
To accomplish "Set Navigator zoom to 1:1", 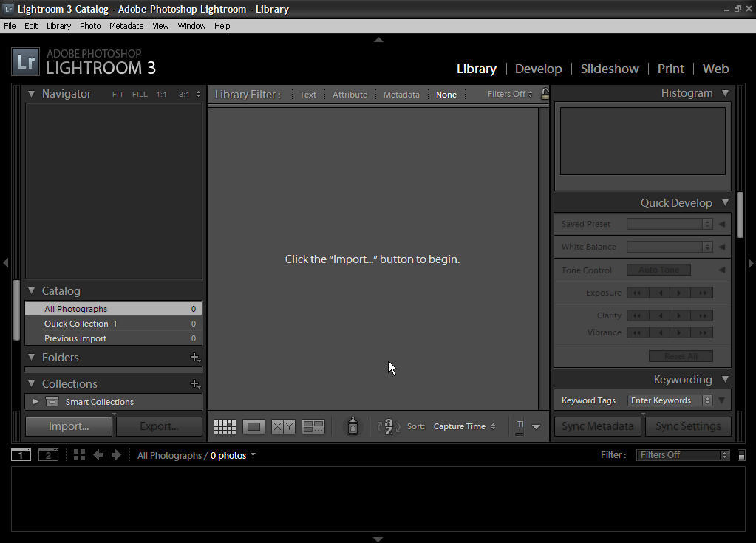I will 161,95.
